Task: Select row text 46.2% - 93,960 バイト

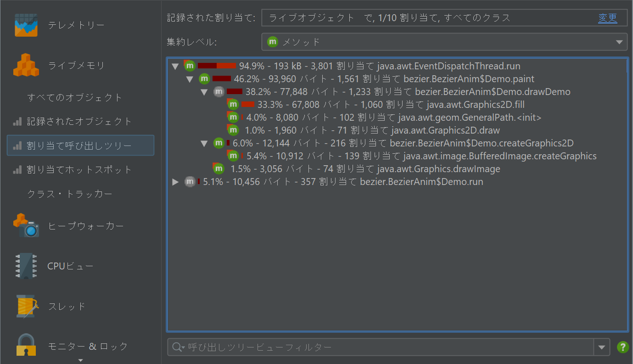Action: pos(384,79)
